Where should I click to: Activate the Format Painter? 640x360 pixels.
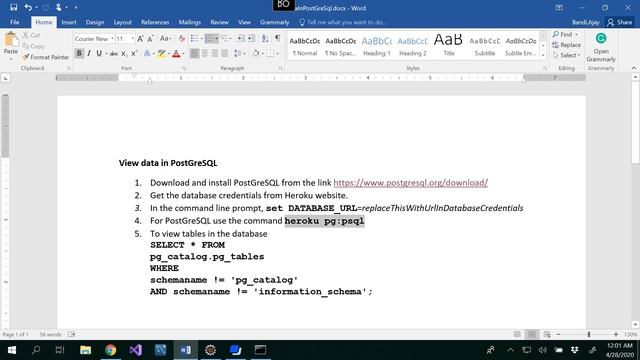(46, 57)
